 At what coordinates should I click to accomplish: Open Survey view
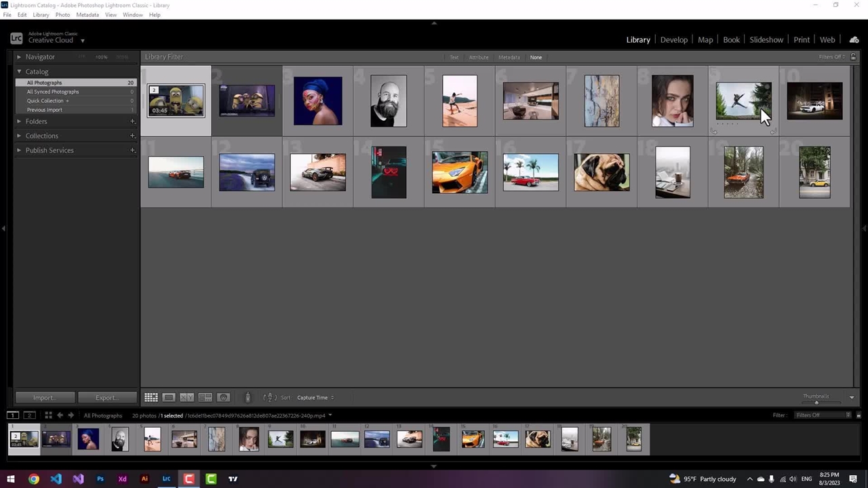click(x=205, y=398)
